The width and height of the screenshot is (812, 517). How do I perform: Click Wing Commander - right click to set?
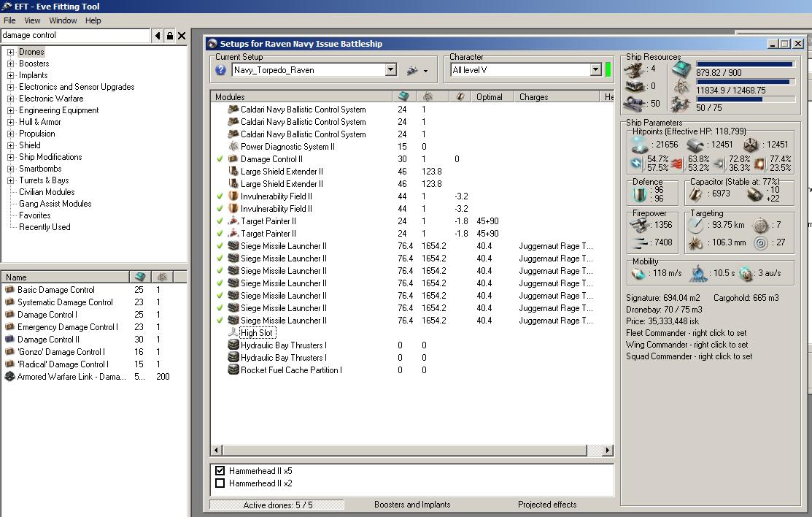687,345
